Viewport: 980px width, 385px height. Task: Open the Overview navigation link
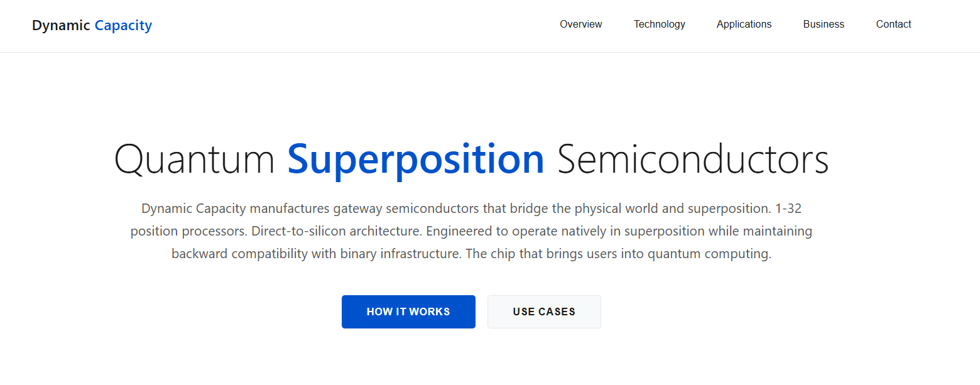(x=580, y=24)
